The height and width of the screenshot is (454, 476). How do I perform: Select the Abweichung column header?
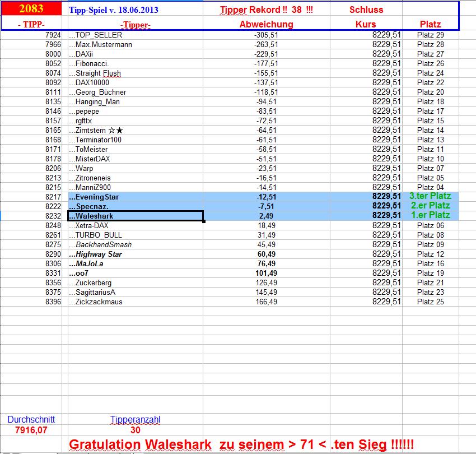tap(266, 24)
